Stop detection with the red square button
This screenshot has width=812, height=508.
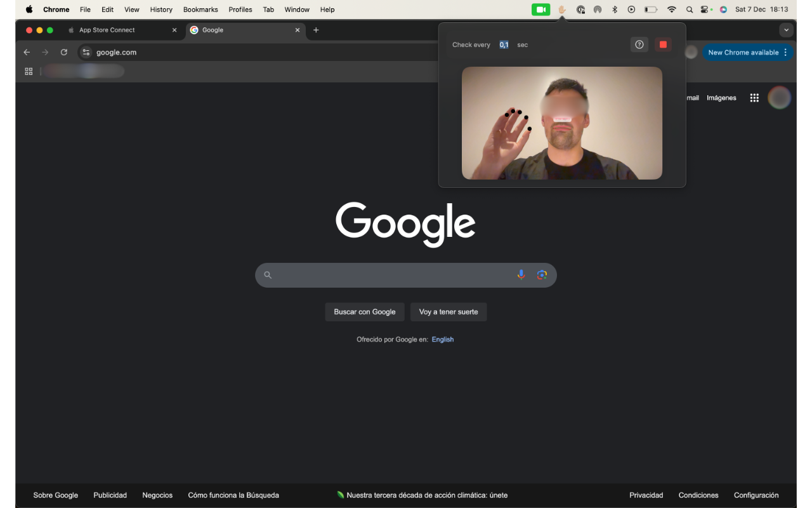tap(663, 44)
